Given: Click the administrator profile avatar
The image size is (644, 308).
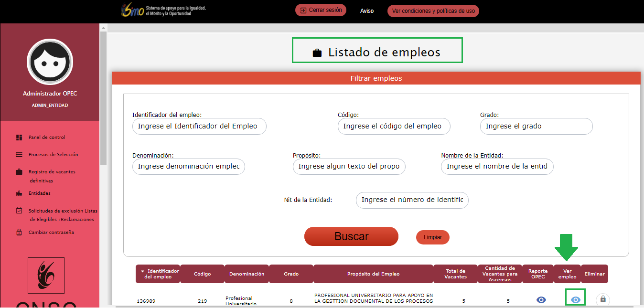Looking at the screenshot, I should pos(50,62).
